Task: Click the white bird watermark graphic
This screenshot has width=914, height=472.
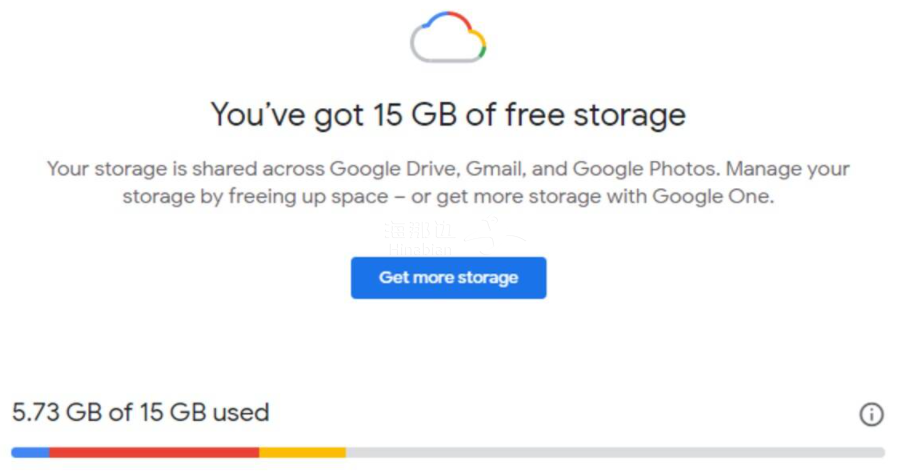Action: [495, 236]
